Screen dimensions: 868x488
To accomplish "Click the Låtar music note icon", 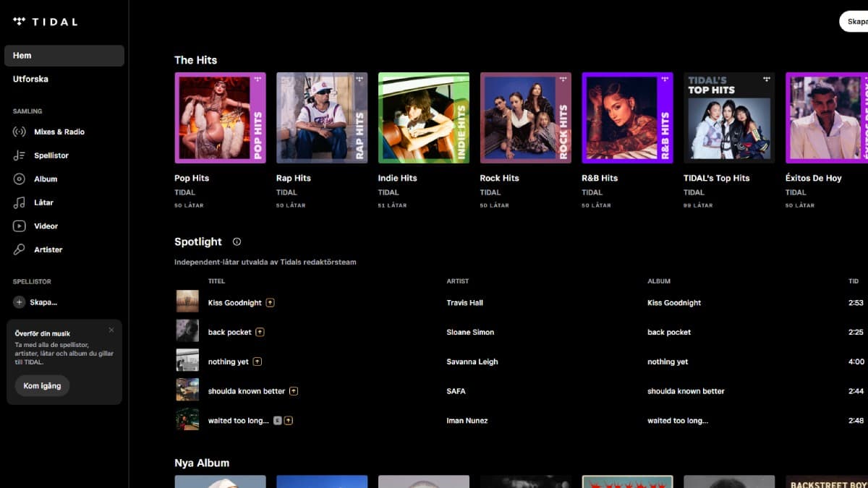I will [20, 203].
